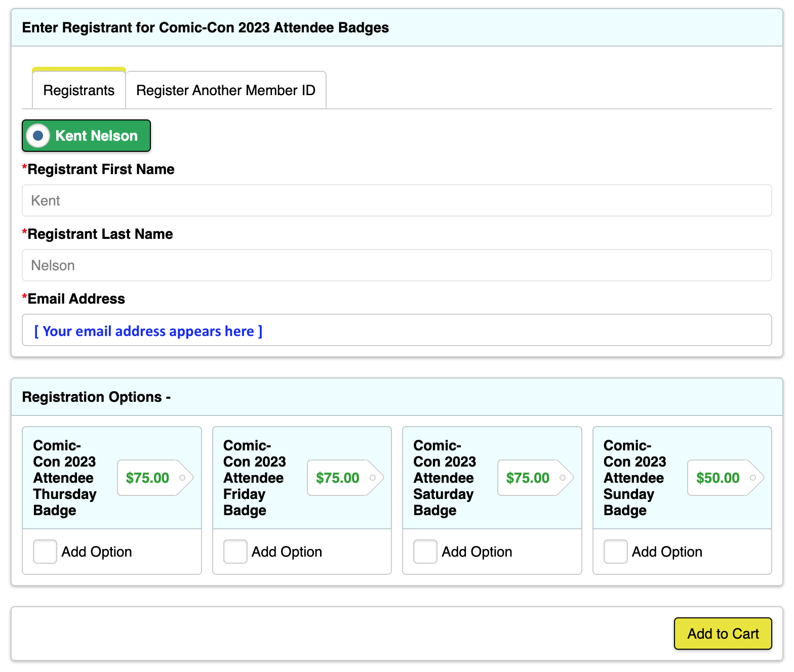Image resolution: width=794 pixels, height=672 pixels.
Task: Select the Kent Nelson radio button
Action: 38,136
